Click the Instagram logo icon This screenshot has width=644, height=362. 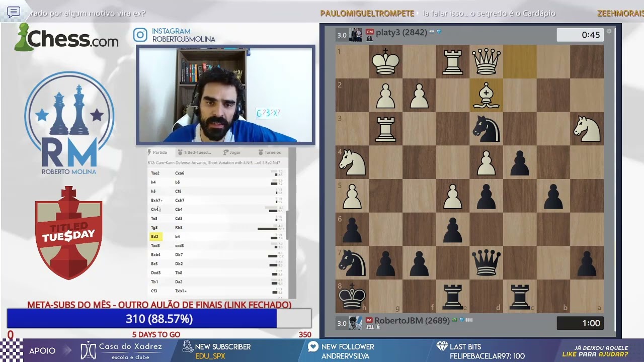(x=140, y=35)
